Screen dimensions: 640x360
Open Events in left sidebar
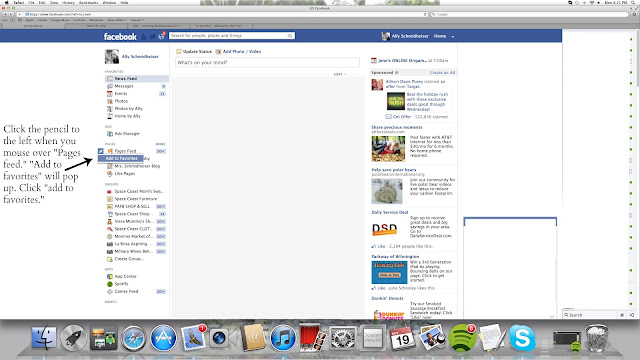point(121,93)
